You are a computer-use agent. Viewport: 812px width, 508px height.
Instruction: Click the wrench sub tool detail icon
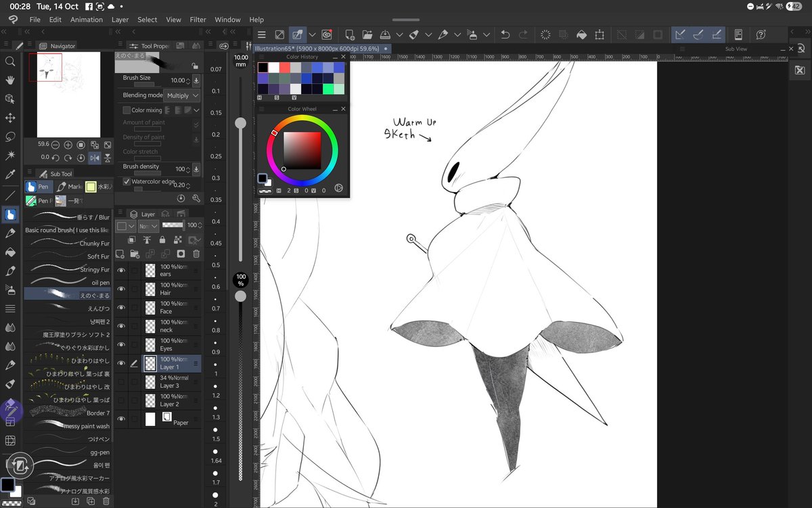coord(196,198)
